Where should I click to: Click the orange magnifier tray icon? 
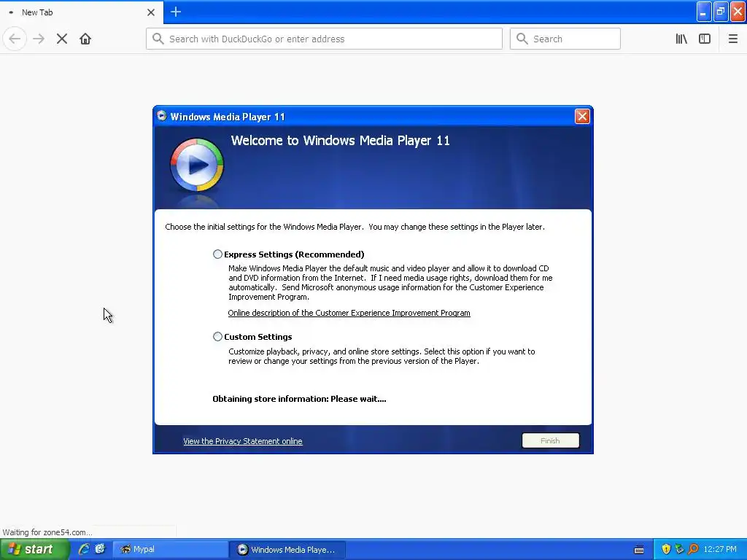pos(693,549)
